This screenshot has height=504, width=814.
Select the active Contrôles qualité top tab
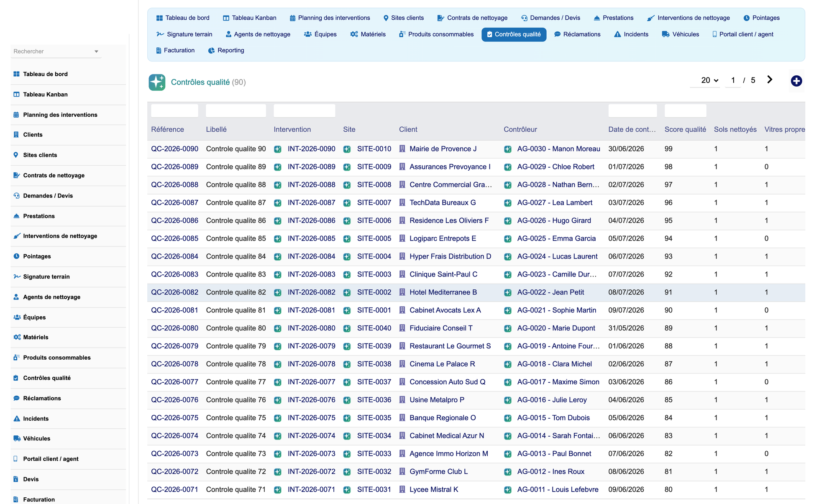514,34
